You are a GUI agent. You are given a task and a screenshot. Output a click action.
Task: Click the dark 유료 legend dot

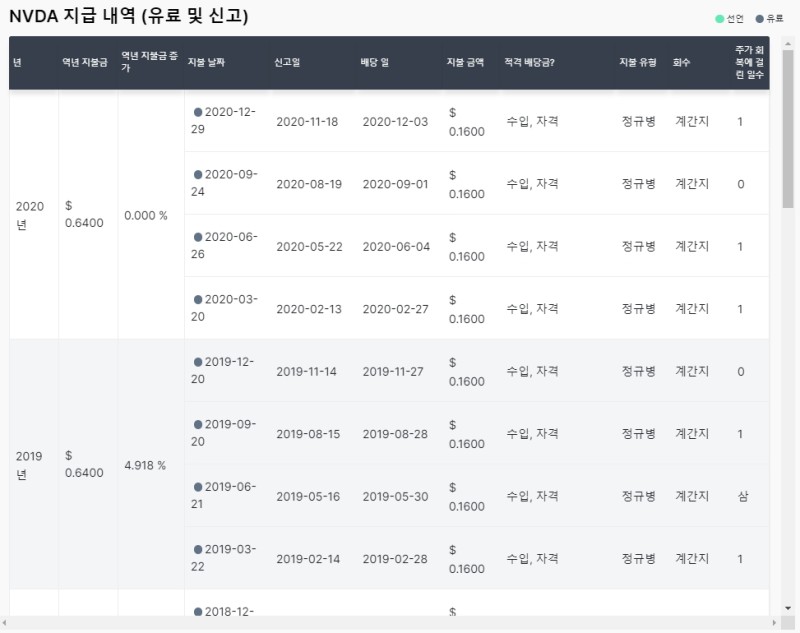coord(759,19)
